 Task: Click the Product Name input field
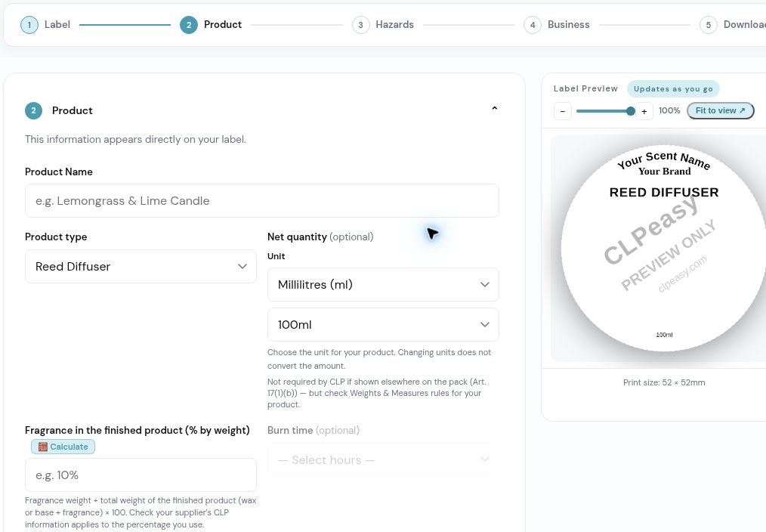(x=262, y=201)
